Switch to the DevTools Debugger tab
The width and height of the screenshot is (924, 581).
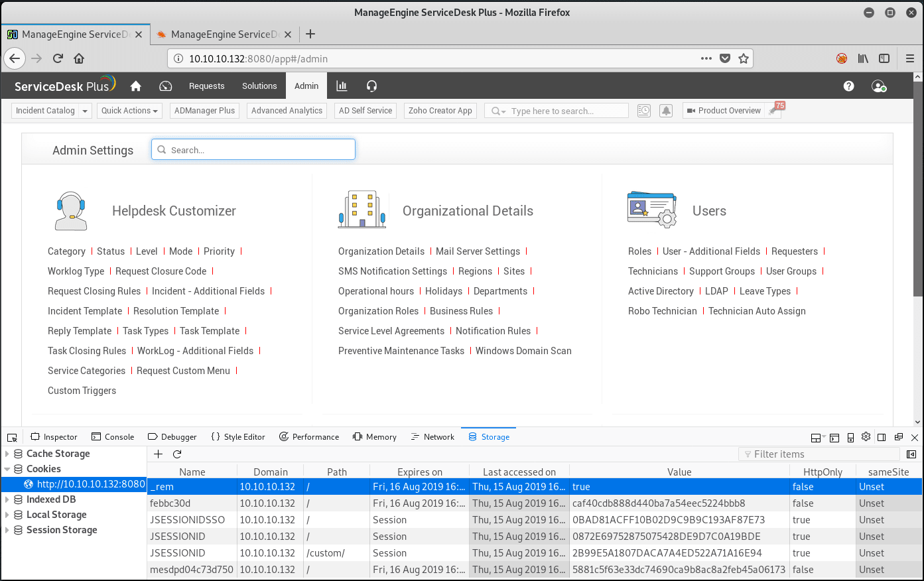coord(172,437)
